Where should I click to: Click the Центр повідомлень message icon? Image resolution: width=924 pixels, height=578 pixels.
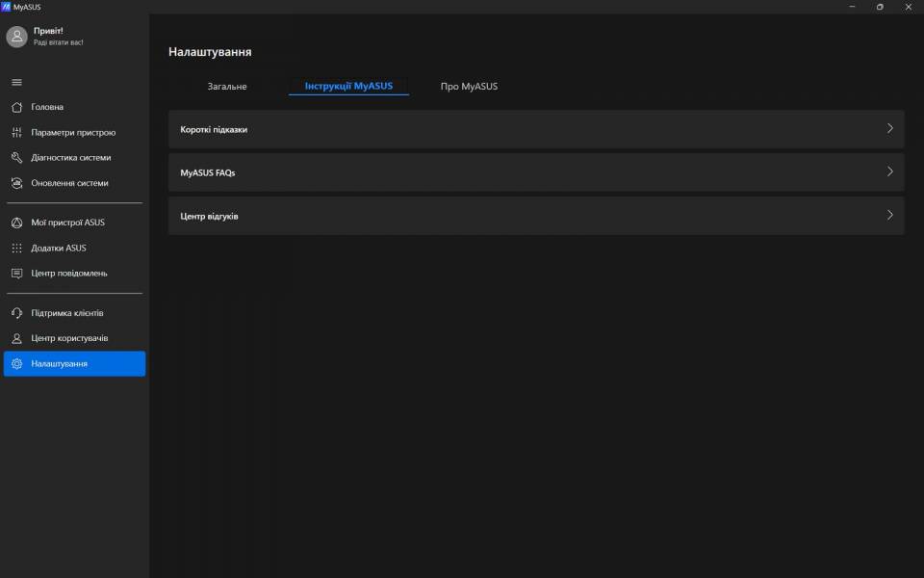pos(16,273)
